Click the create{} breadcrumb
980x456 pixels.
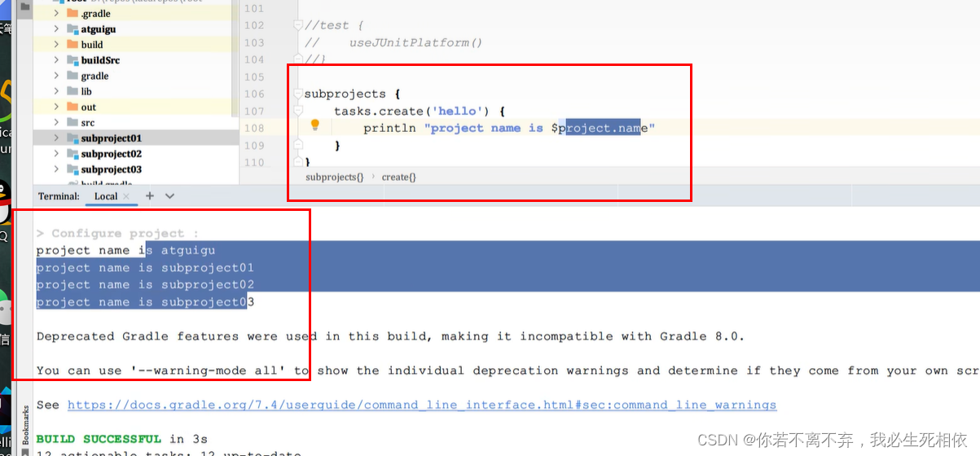[x=399, y=177]
